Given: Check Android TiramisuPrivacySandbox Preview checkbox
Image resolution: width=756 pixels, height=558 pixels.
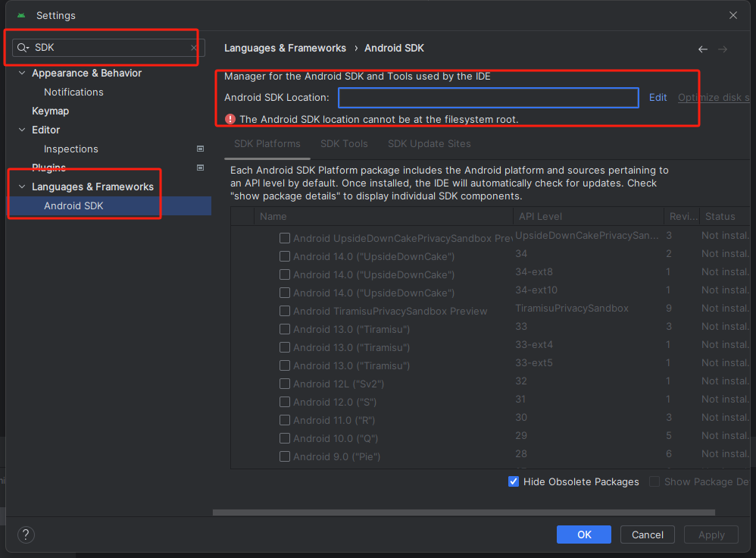Looking at the screenshot, I should point(285,311).
